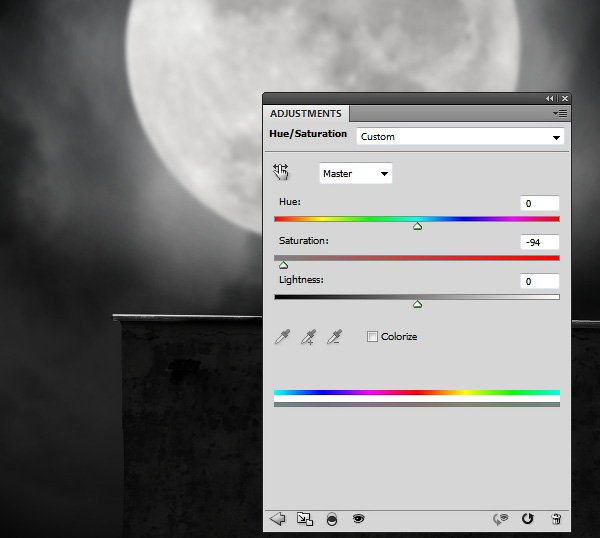Click the Saturation slider handle
The height and width of the screenshot is (538, 600).
[283, 265]
